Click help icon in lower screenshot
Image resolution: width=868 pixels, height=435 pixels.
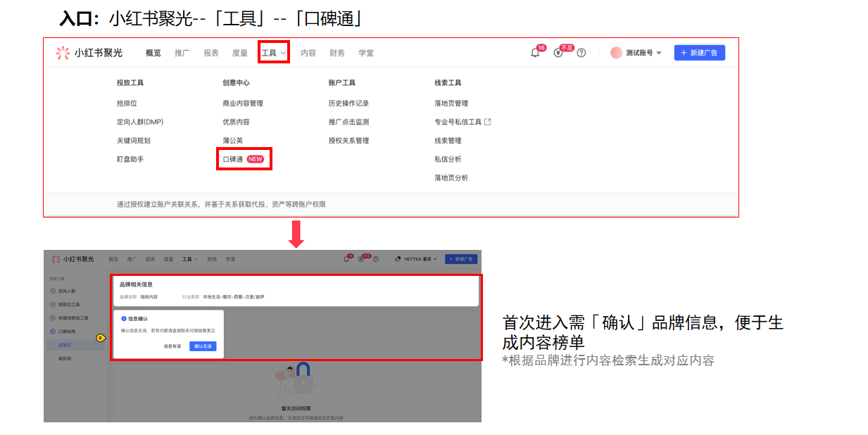click(x=377, y=259)
